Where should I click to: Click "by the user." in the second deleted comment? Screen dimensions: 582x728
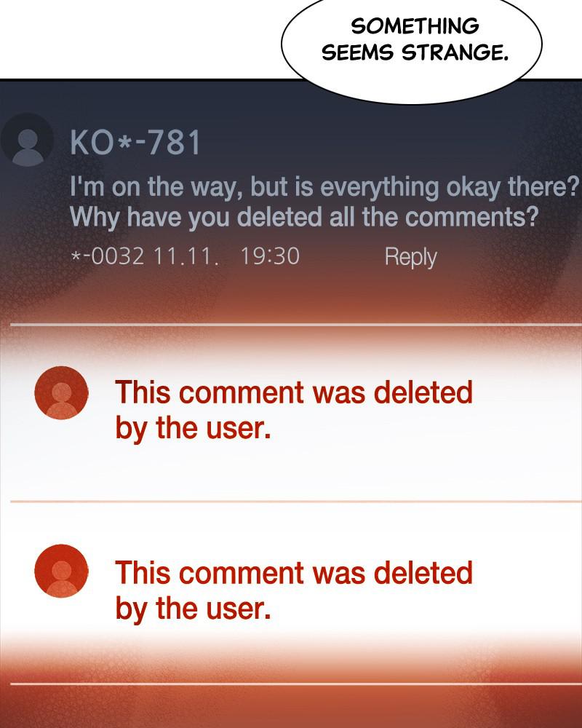point(193,608)
